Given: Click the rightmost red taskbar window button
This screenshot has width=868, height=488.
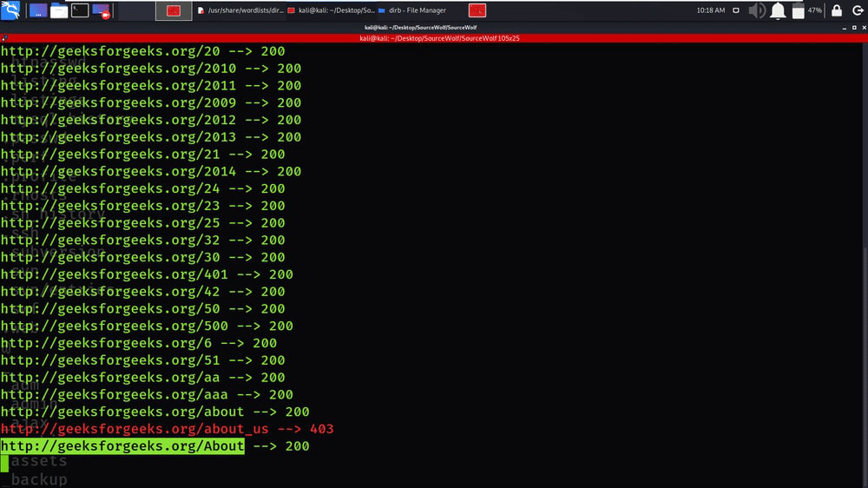Looking at the screenshot, I should coord(477,10).
